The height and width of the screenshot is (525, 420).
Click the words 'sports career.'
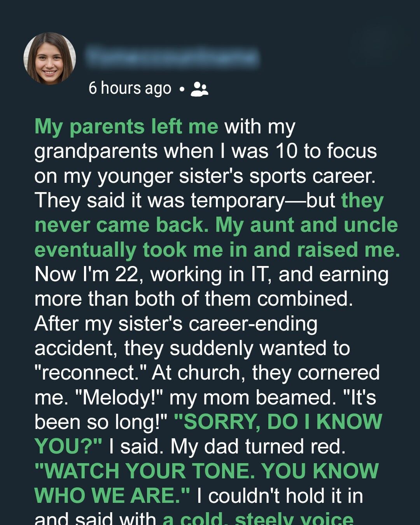tap(313, 176)
